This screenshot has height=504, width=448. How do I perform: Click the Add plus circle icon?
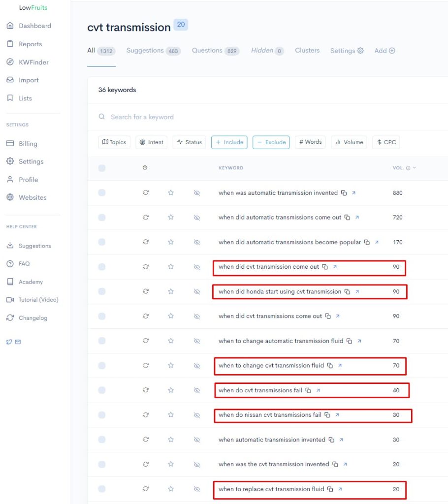[392, 51]
